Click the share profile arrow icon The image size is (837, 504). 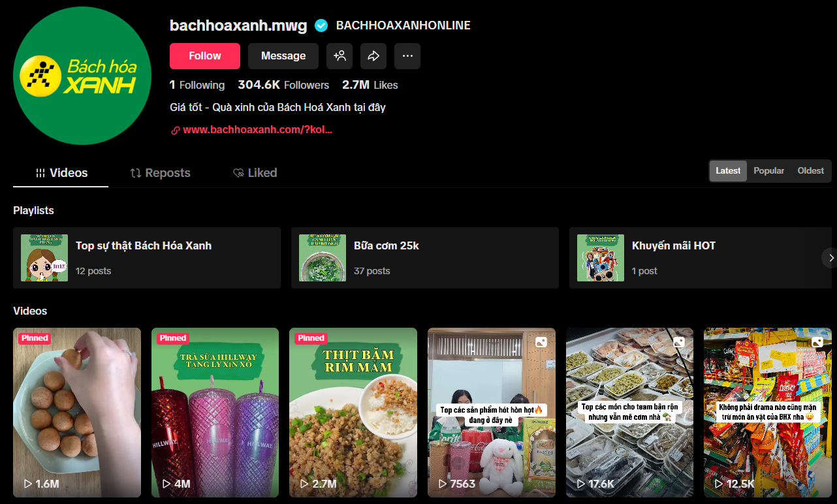(373, 56)
